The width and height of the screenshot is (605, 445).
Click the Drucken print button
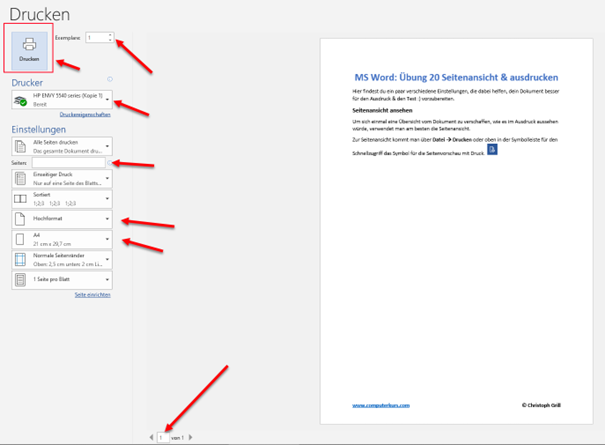coord(29,49)
